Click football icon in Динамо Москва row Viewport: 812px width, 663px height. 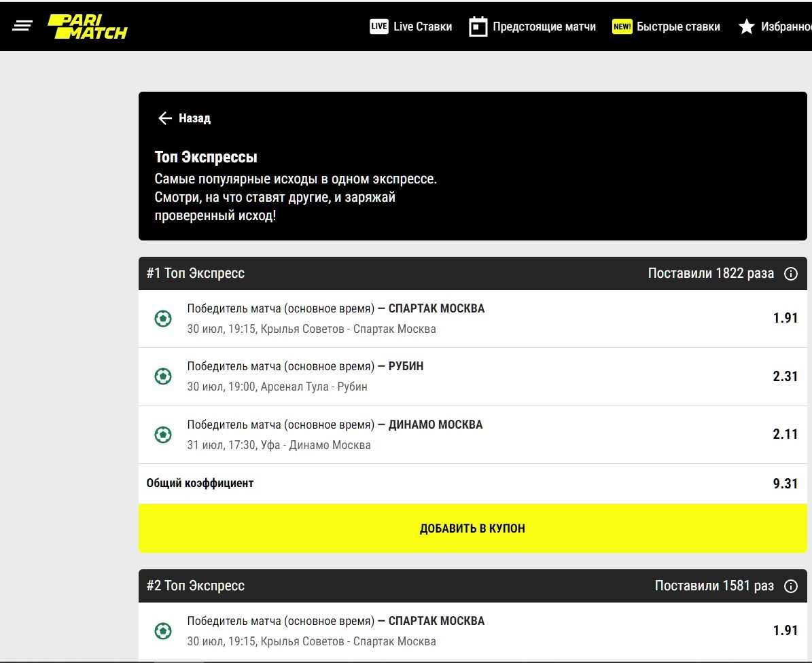163,434
